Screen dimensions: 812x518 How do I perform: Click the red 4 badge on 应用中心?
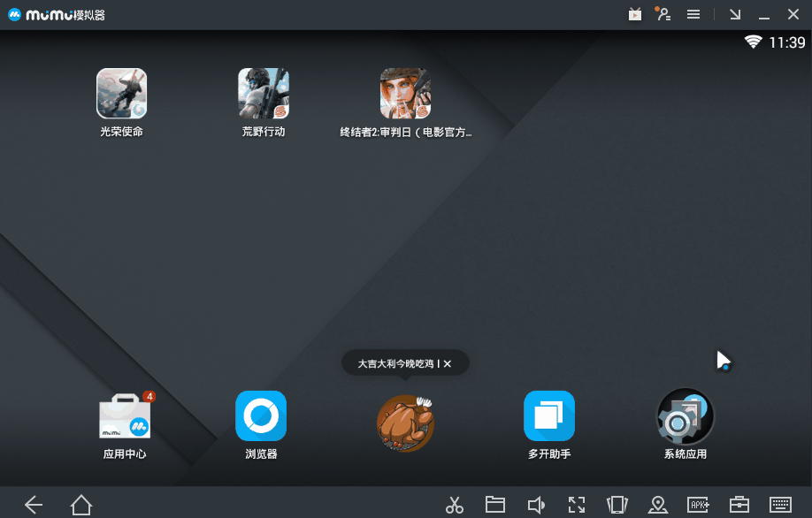click(149, 396)
